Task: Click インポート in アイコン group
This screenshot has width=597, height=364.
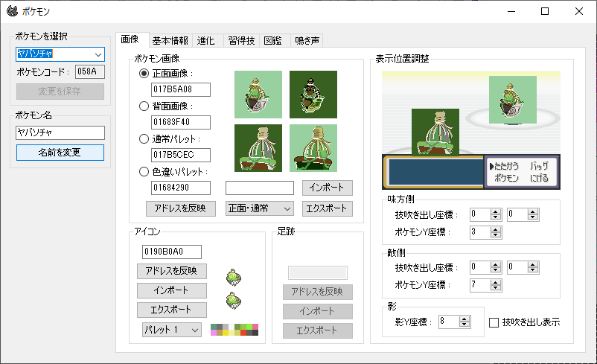Action: click(172, 290)
